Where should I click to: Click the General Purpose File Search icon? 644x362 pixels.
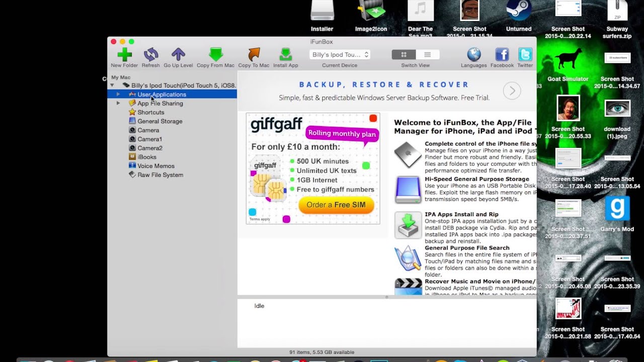tap(408, 258)
